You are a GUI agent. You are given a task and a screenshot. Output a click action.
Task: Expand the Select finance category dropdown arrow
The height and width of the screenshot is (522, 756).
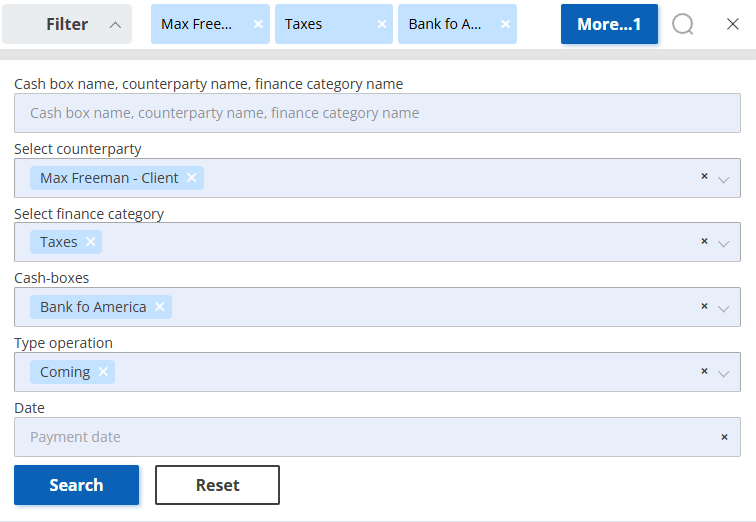723,244
